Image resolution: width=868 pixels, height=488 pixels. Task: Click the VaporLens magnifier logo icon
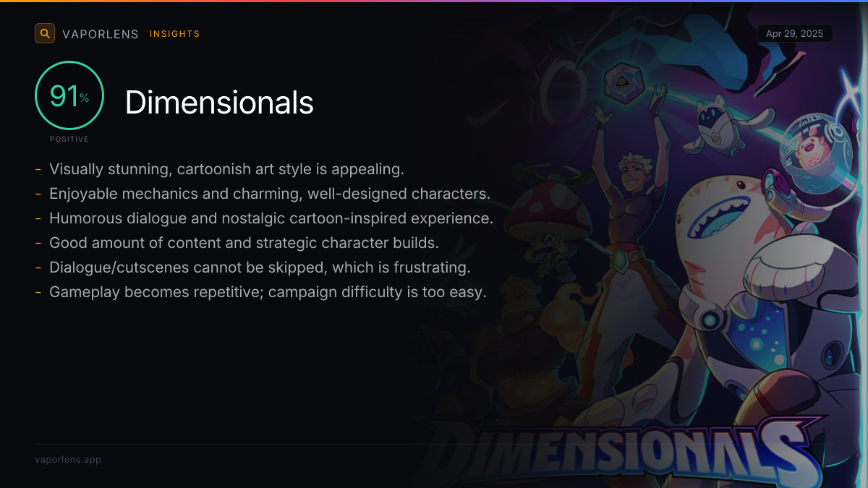coord(45,33)
